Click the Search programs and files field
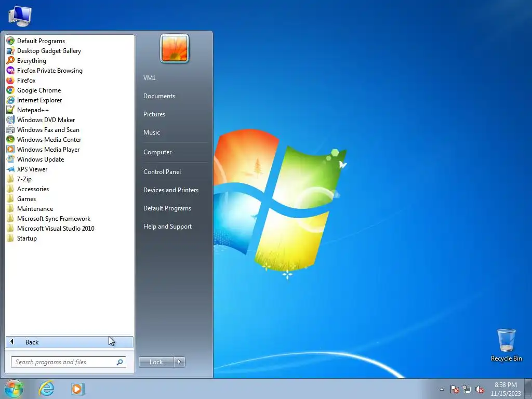This screenshot has height=399, width=532. pyautogui.click(x=69, y=362)
